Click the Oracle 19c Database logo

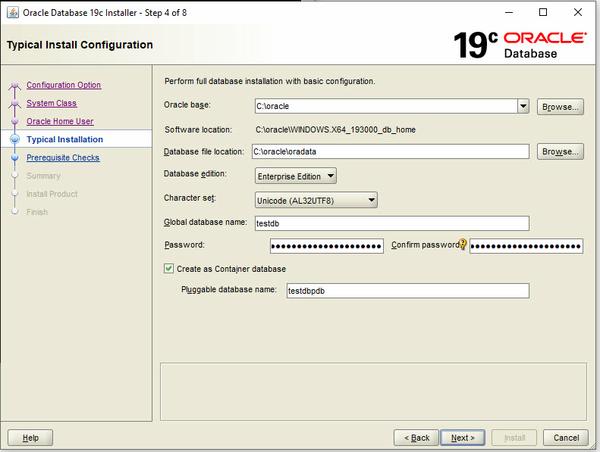(x=519, y=45)
